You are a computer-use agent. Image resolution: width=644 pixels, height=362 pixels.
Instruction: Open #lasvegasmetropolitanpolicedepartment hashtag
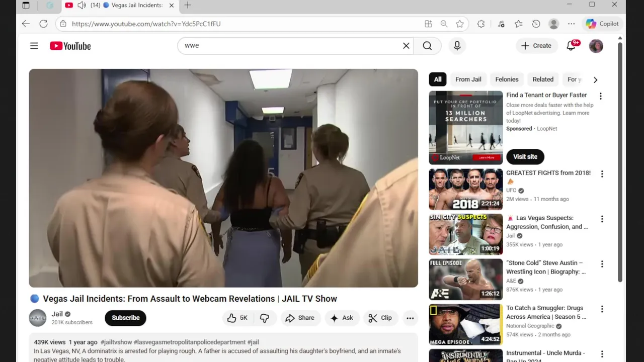[190, 342]
